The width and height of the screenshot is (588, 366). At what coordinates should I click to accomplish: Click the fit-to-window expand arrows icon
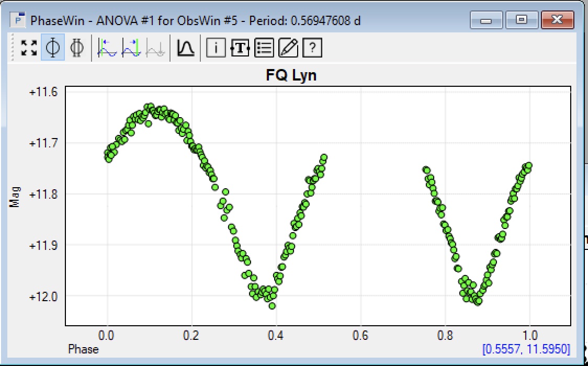[x=29, y=48]
